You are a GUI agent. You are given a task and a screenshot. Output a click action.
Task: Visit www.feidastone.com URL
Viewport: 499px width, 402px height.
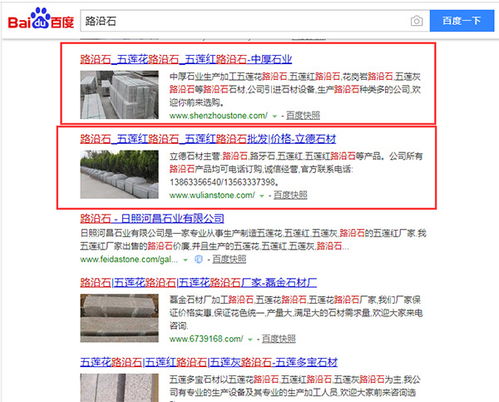pyautogui.click(x=129, y=259)
